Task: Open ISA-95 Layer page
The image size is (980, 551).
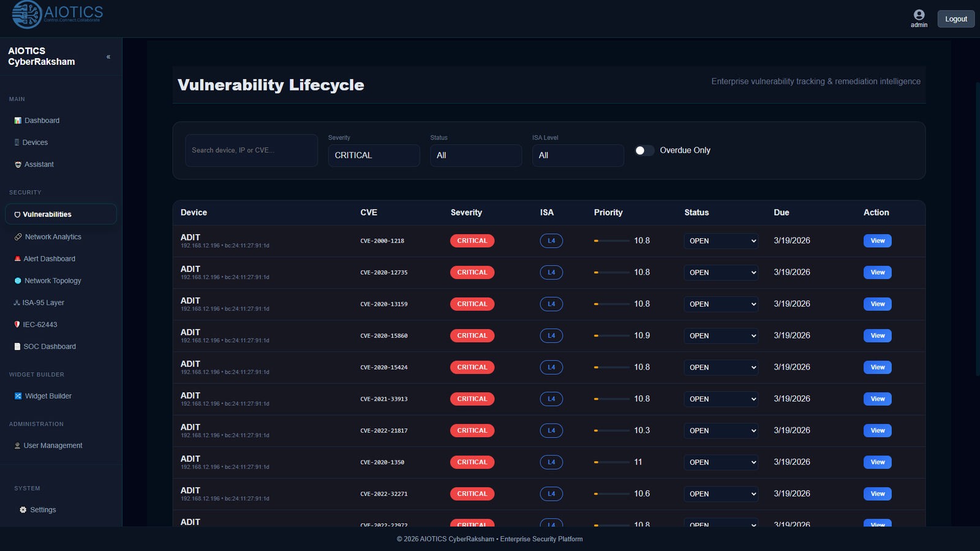Action: click(61, 303)
